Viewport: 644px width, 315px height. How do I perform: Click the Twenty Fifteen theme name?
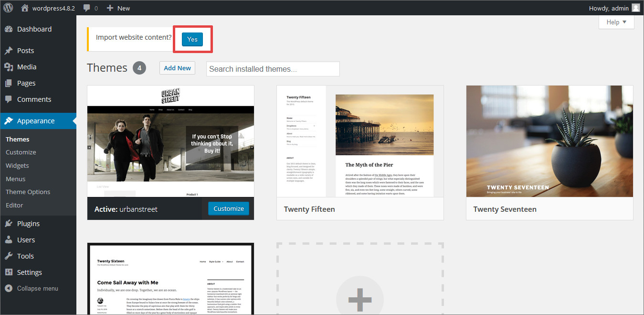[309, 209]
